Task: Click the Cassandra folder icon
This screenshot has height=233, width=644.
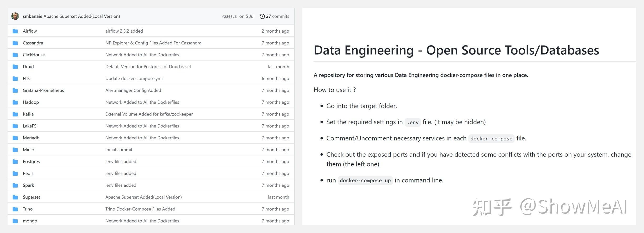Action: click(15, 43)
